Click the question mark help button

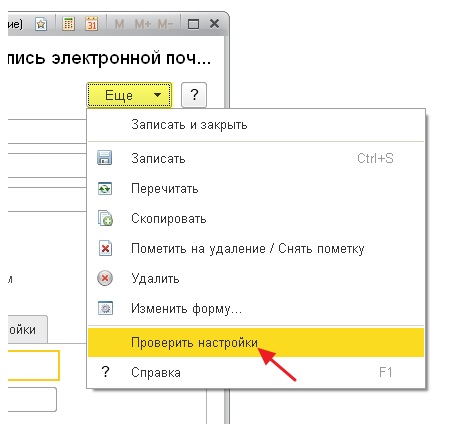(x=194, y=95)
